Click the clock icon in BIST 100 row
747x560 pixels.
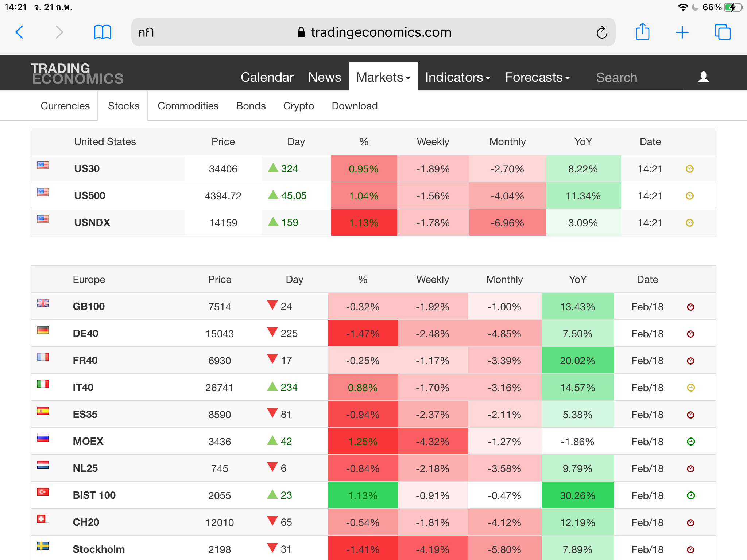click(690, 495)
